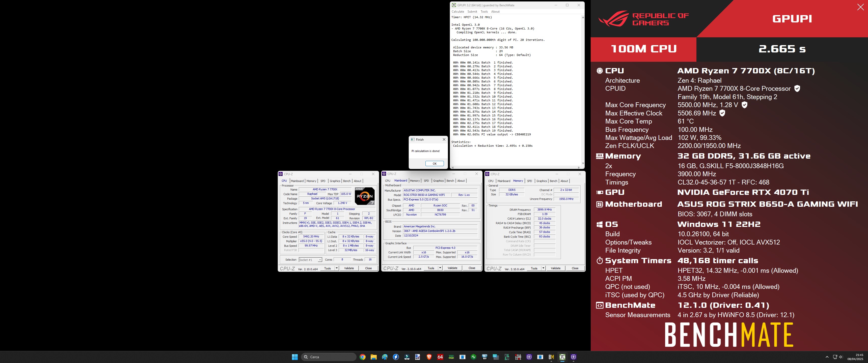This screenshot has width=868, height=363.
Task: Open the Submit menu in GPUPI
Action: coord(472,11)
